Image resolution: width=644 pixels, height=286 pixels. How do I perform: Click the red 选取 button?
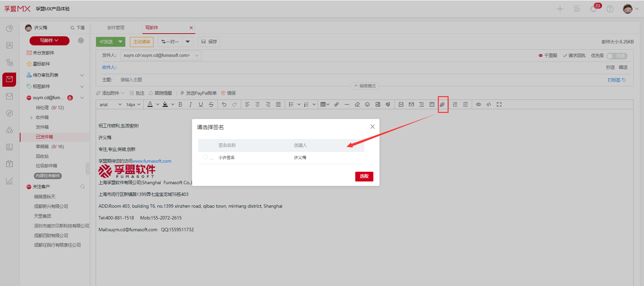pos(364,176)
